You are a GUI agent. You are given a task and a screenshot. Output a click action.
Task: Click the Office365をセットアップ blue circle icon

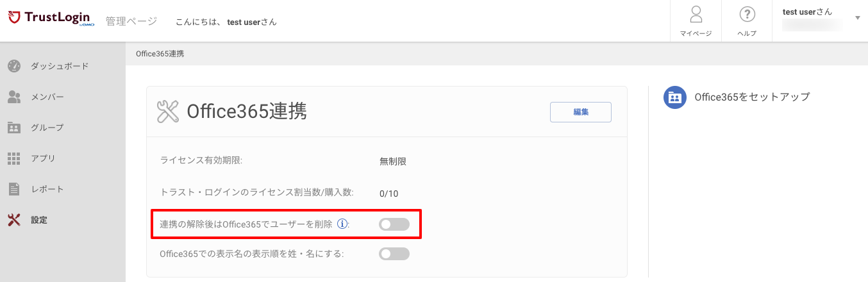[675, 97]
